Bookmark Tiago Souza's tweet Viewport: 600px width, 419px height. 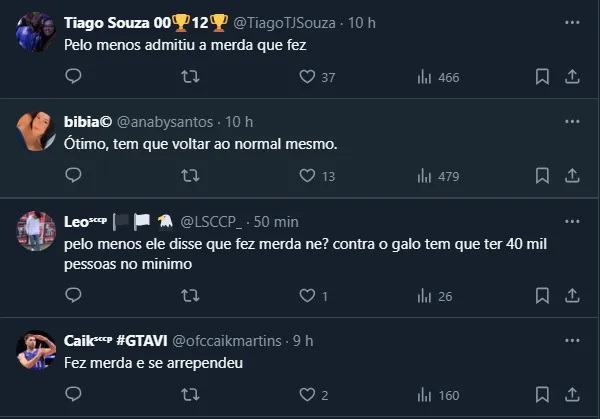[541, 76]
